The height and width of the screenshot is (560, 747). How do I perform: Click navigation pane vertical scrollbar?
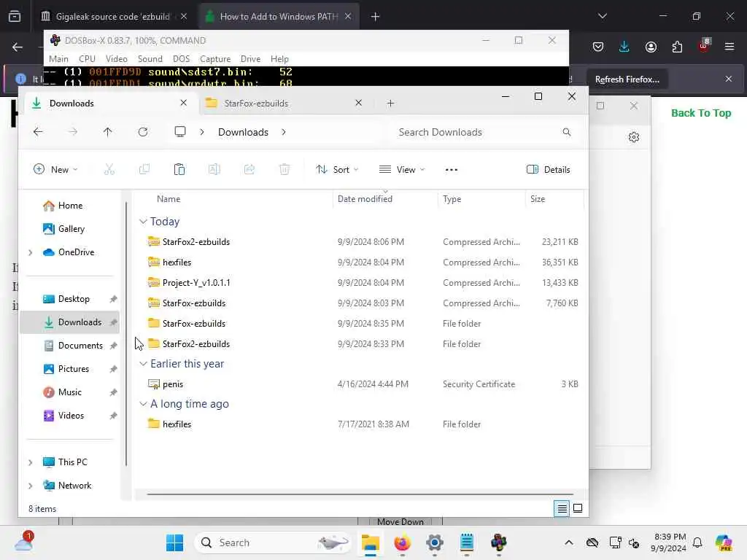pyautogui.click(x=126, y=333)
